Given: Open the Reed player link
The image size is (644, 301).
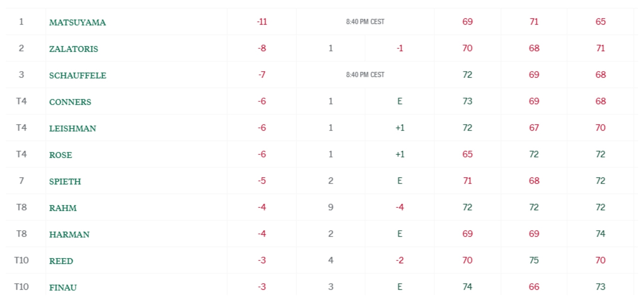Looking at the screenshot, I should (x=61, y=261).
